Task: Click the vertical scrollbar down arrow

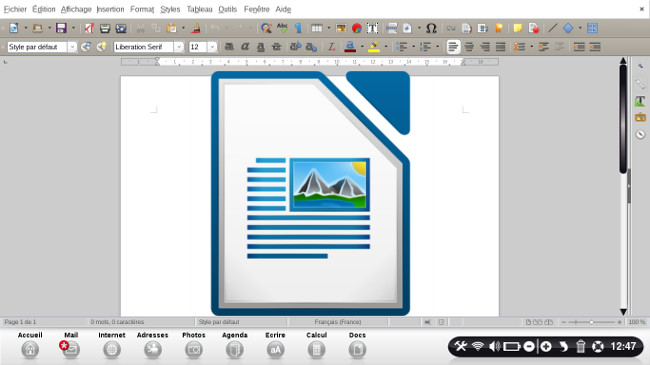Action: [623, 311]
